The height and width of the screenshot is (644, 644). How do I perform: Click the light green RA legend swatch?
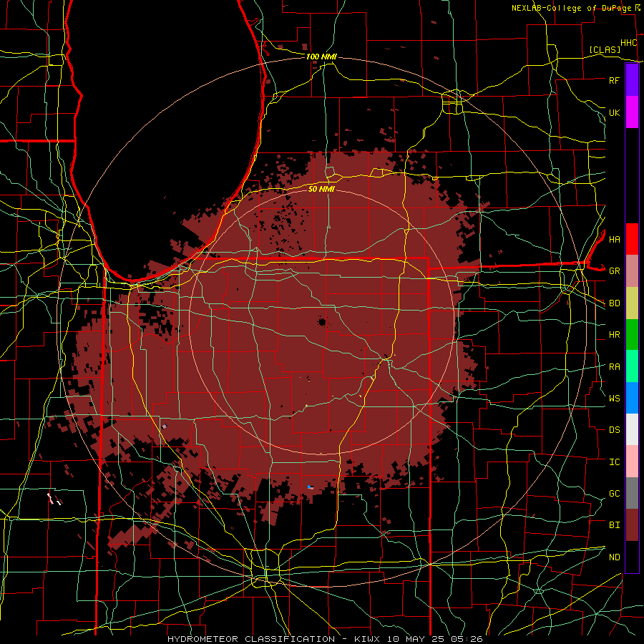click(632, 366)
